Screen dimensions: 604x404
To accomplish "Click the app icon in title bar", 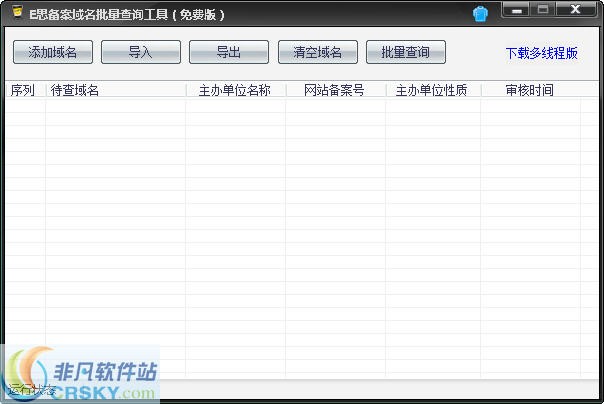I will pyautogui.click(x=17, y=12).
